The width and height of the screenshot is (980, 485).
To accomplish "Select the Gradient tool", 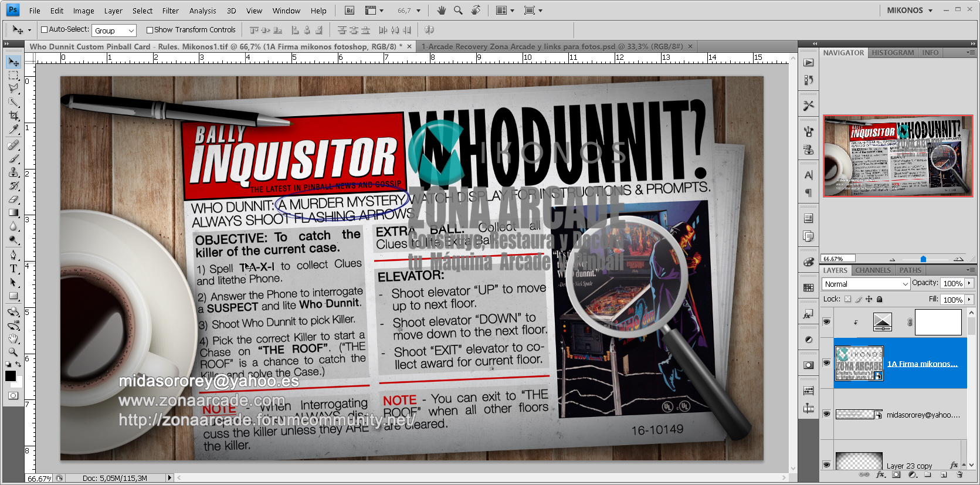I will (13, 213).
